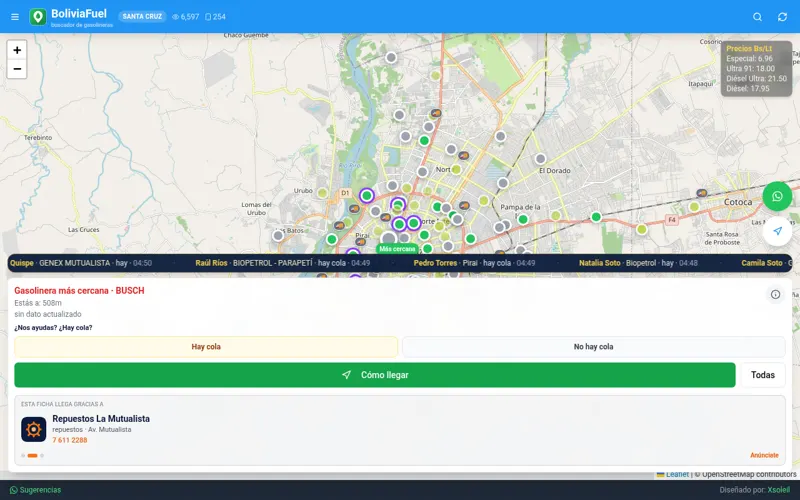The height and width of the screenshot is (500, 800).
Task: Zoom out the map with minus button
Action: tap(17, 69)
